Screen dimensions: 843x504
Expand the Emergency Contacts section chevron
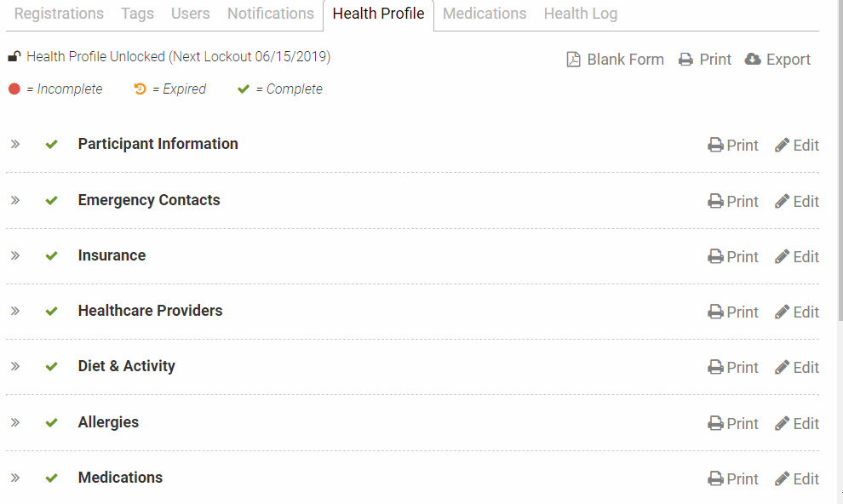15,200
